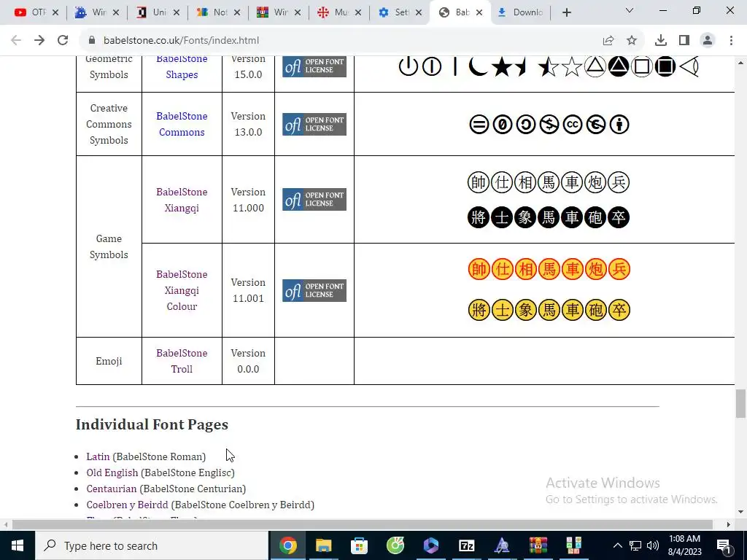
Task: Click the horizontal scroll right arrow
Action: 729,525
